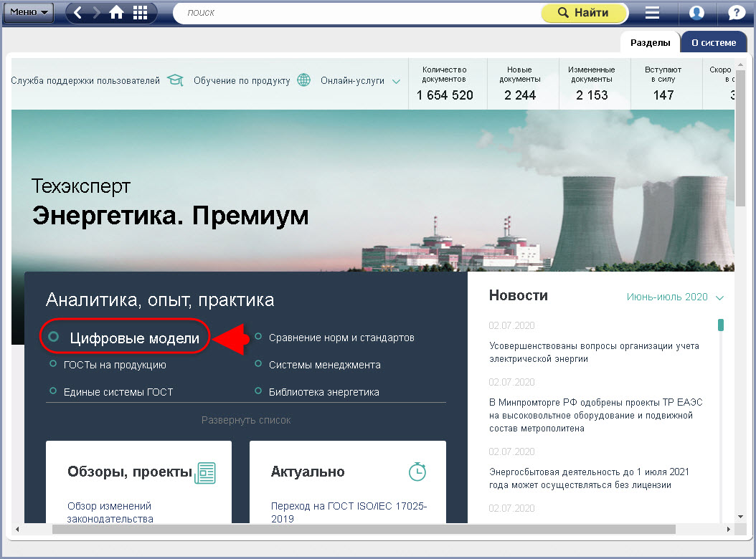Click the horizontal scrollbar thumb

tap(364, 529)
